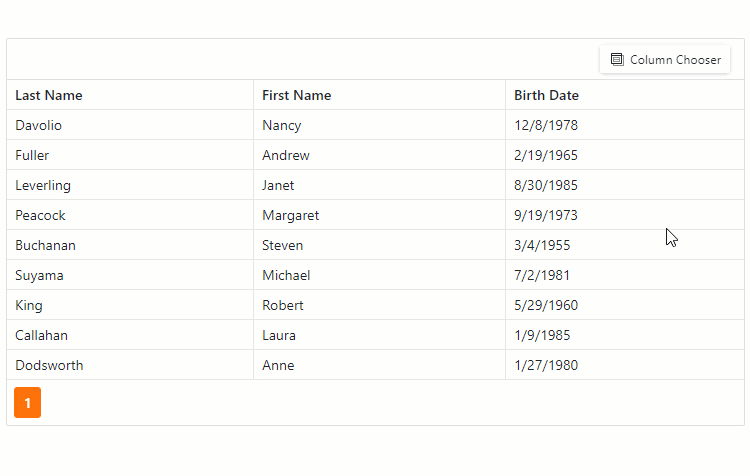The image size is (750, 476).
Task: Select Laura in First Name column
Action: coord(279,336)
